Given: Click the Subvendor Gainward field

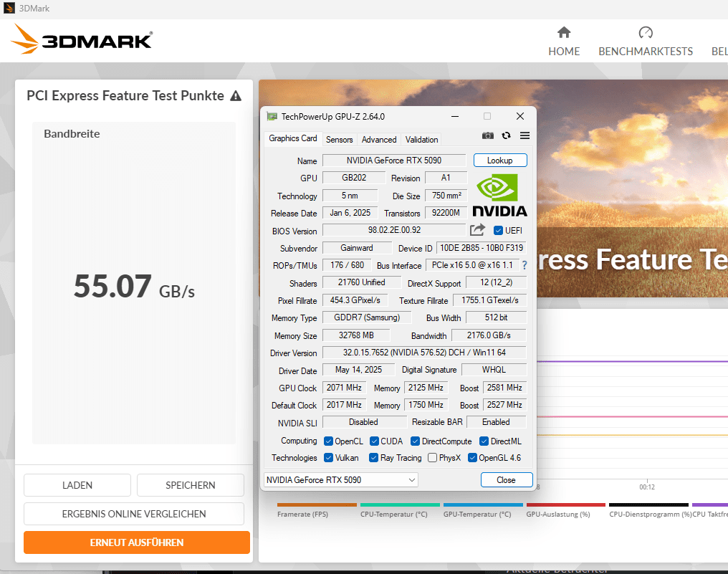Looking at the screenshot, I should pos(357,247).
